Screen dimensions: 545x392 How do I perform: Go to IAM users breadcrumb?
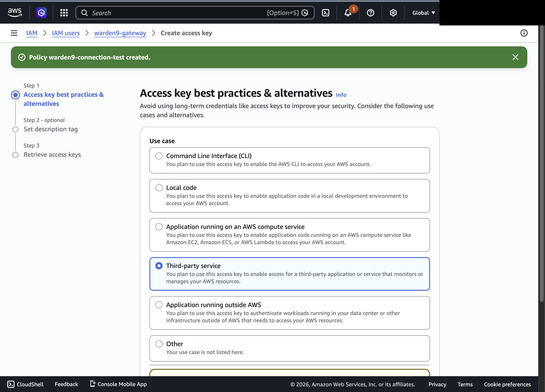coord(66,33)
